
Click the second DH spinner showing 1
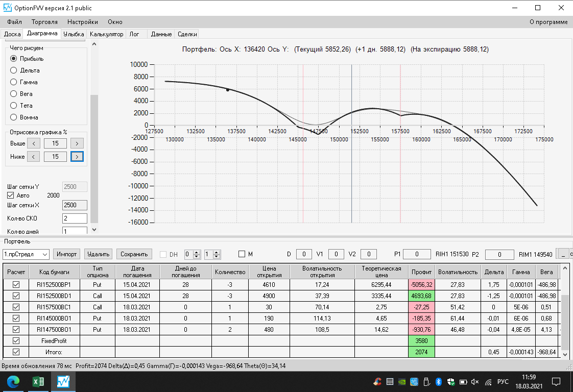coord(212,254)
